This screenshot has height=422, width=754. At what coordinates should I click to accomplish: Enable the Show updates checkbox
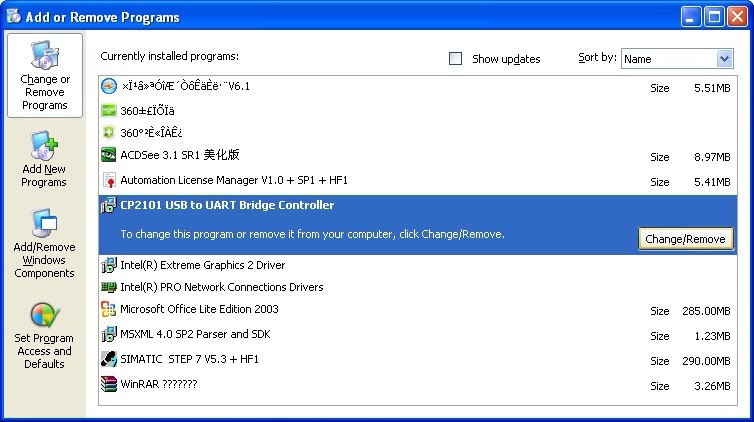tap(456, 59)
